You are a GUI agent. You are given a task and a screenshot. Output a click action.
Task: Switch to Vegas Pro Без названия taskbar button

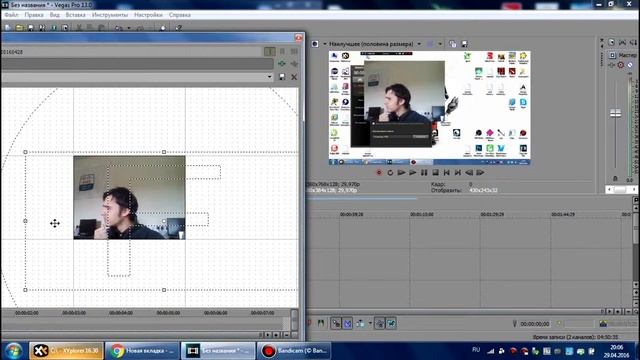(x=218, y=351)
